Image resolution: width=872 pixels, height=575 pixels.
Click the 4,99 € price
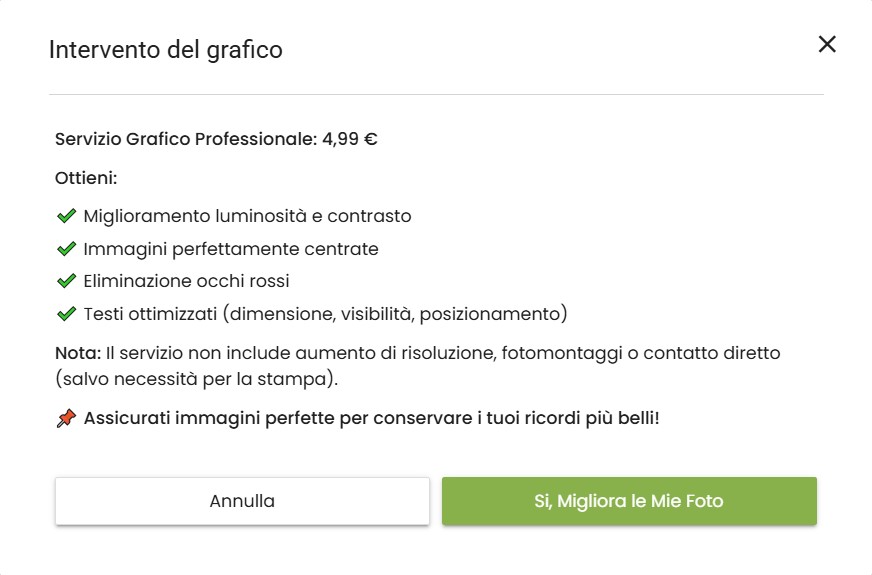point(349,139)
